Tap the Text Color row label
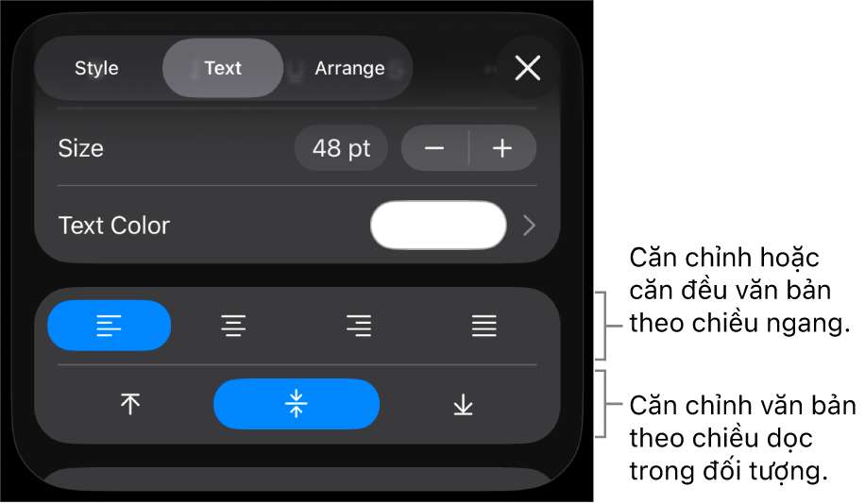 [114, 225]
